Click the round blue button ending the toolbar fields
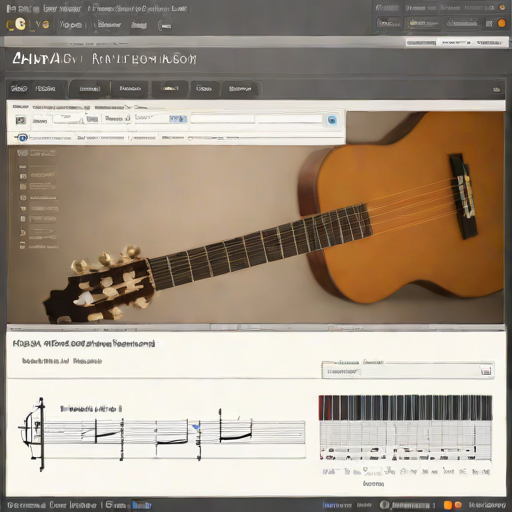Viewport: 512px width, 512px height. coord(332,120)
